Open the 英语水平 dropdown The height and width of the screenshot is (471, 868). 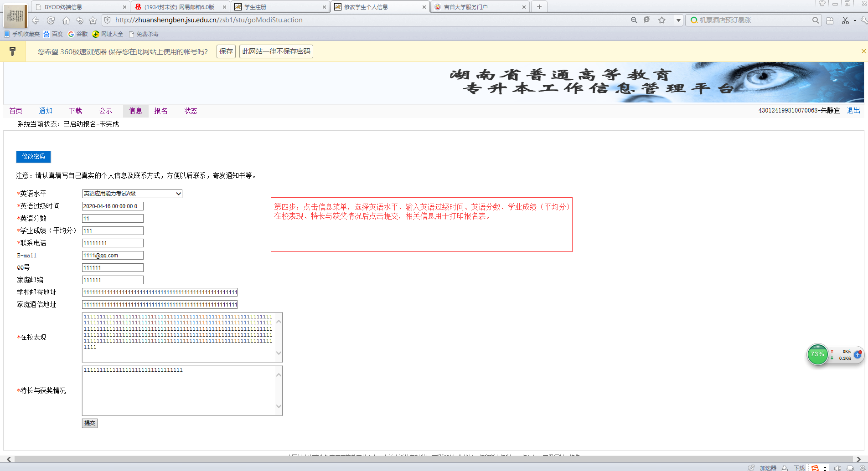132,194
